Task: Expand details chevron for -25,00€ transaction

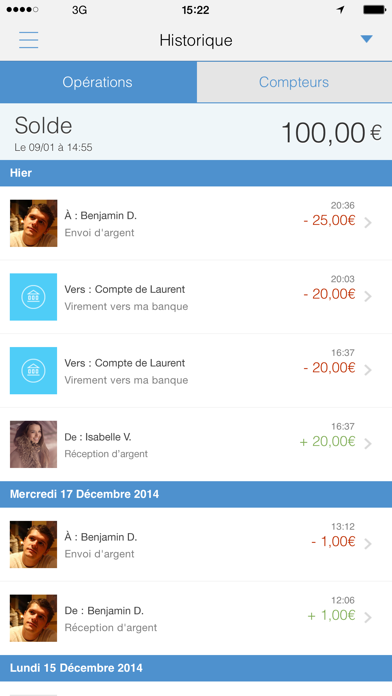Action: click(x=368, y=223)
